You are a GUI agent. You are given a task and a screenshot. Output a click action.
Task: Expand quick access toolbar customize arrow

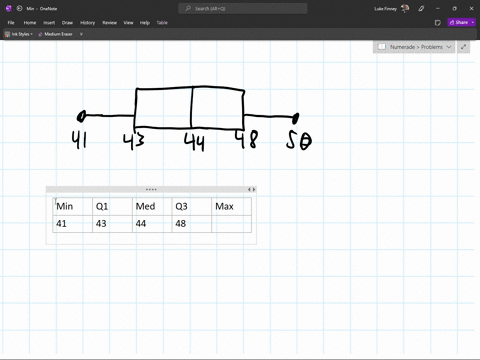[81, 34]
